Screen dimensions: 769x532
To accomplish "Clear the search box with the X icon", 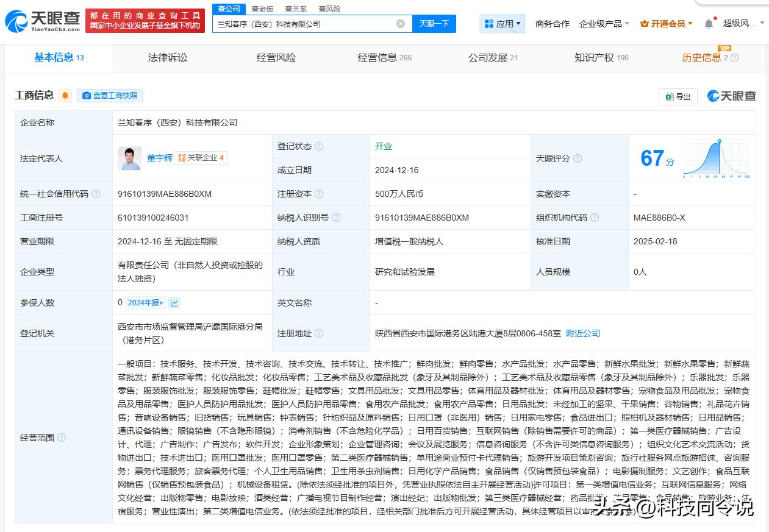I will [x=401, y=24].
